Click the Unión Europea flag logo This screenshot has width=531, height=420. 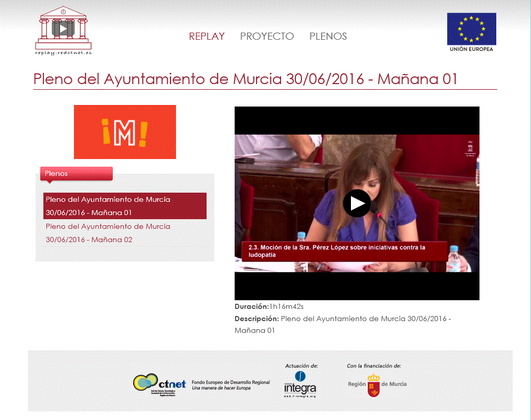[x=471, y=32]
